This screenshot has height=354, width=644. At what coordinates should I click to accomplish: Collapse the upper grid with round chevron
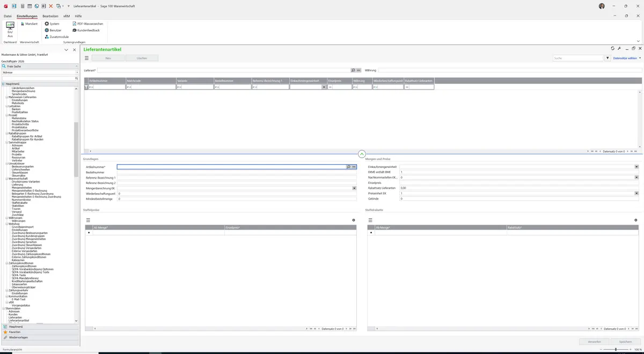pos(361,154)
